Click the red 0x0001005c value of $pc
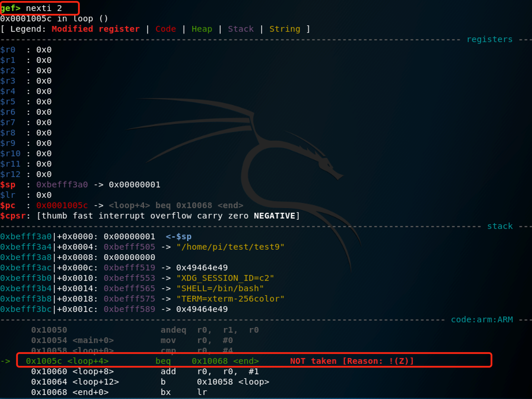532x399 pixels. click(62, 205)
